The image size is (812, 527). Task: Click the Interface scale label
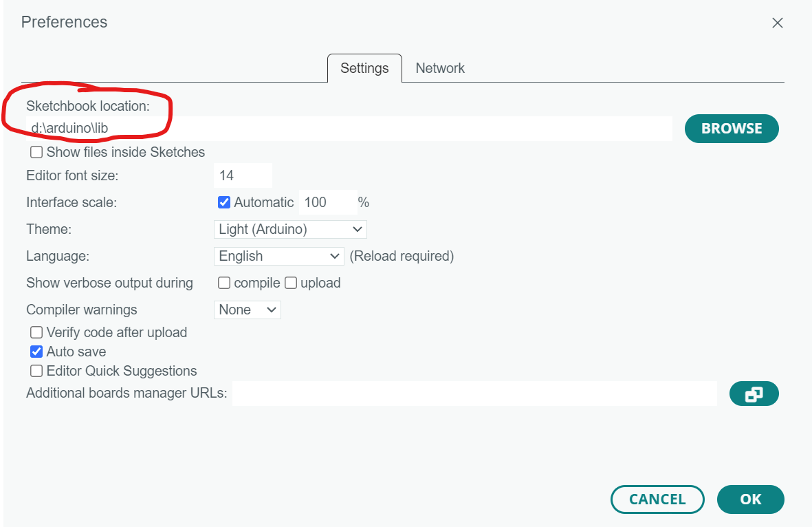click(72, 202)
